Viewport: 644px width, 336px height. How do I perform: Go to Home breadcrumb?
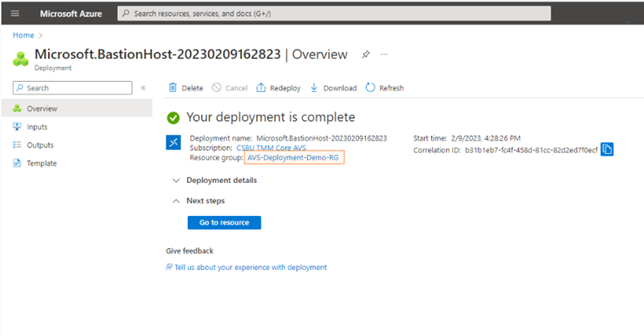(x=24, y=35)
